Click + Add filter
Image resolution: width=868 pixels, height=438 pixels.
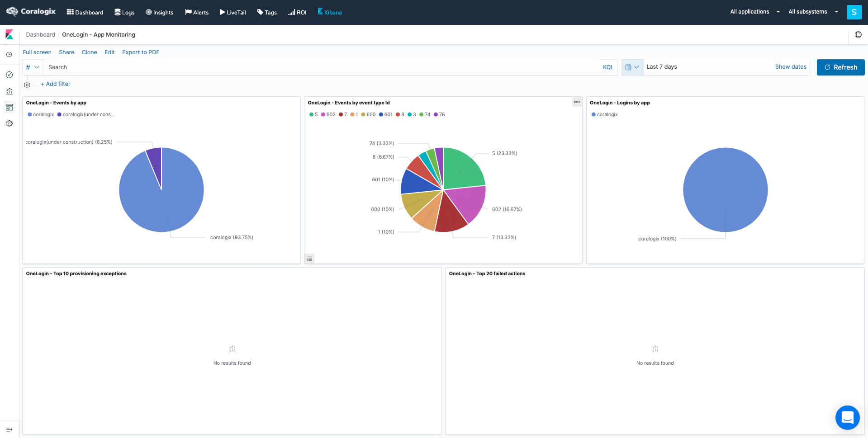56,84
